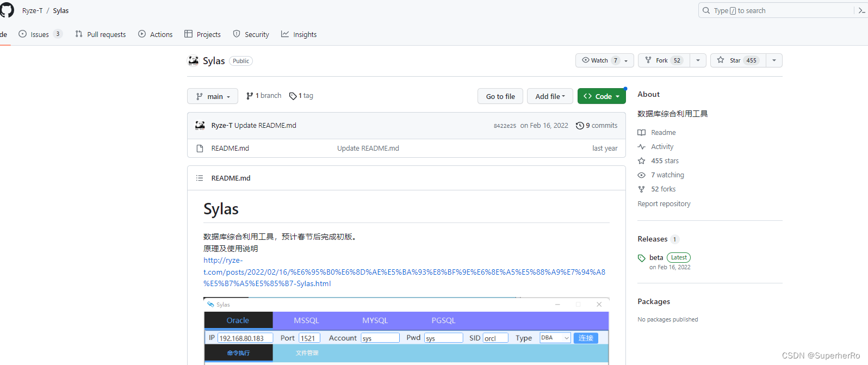Screen dimensions: 868x365
Task: View the 1 branch link
Action: pos(264,96)
